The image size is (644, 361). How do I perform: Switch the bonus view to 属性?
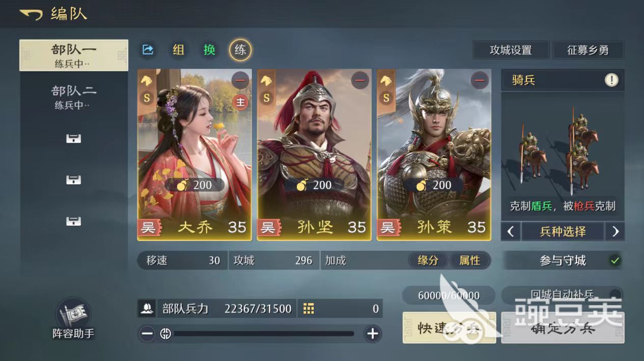470,260
